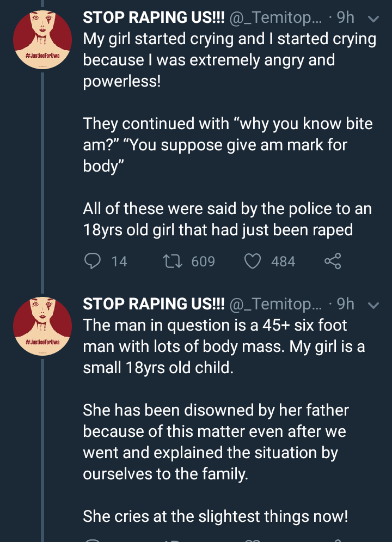Tap the share icon on the first tweet

point(333,261)
